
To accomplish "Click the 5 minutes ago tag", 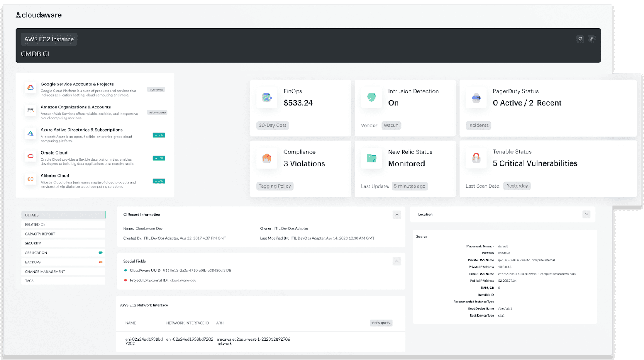I will tap(410, 186).
